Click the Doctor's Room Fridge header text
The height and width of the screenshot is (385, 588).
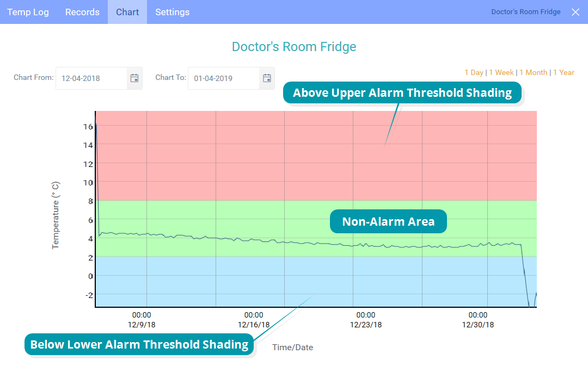[x=525, y=11]
